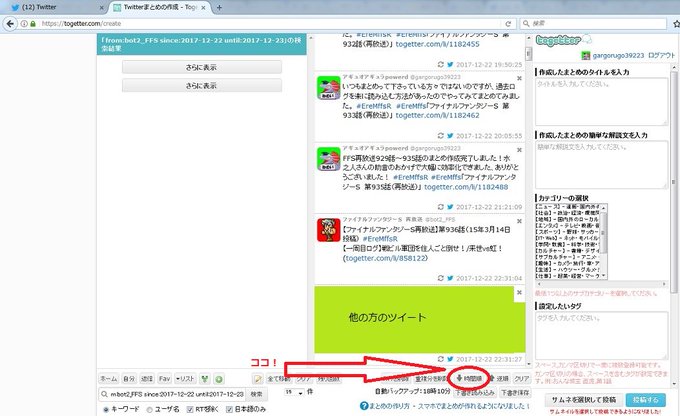The height and width of the screenshot is (416, 680).
Task: Open togetter.com/li/1182488 link
Action: [466, 187]
